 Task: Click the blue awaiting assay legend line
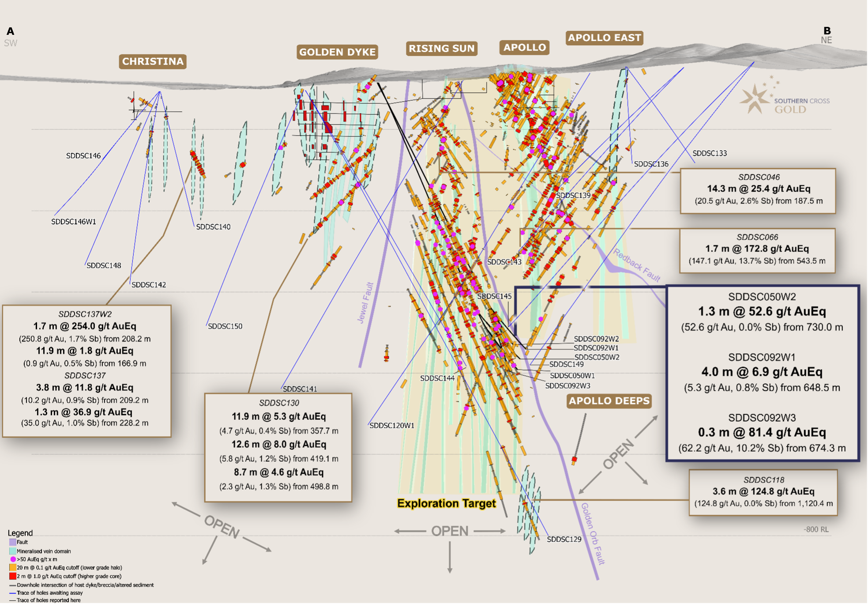(x=12, y=593)
